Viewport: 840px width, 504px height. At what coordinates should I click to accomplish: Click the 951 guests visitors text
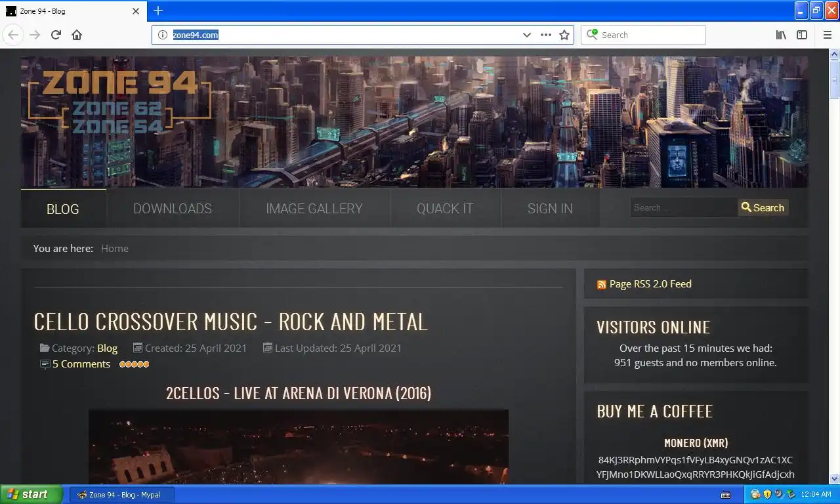click(x=696, y=363)
